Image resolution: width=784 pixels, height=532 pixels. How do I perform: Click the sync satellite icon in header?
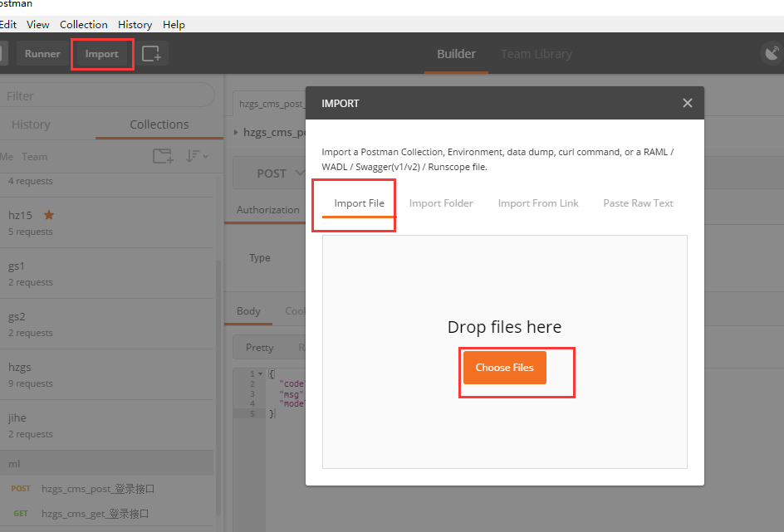[772, 53]
